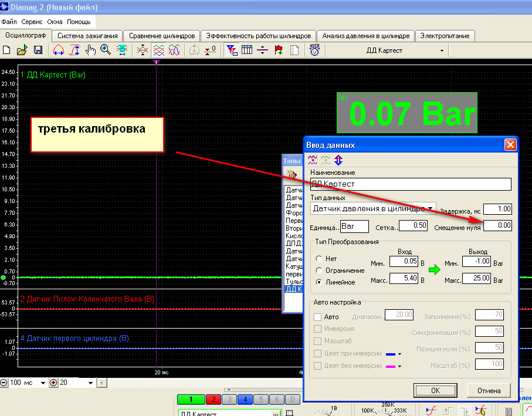Open blue inversion color dropdown arrow
Viewport: 532px width, 416px height.
399,354
